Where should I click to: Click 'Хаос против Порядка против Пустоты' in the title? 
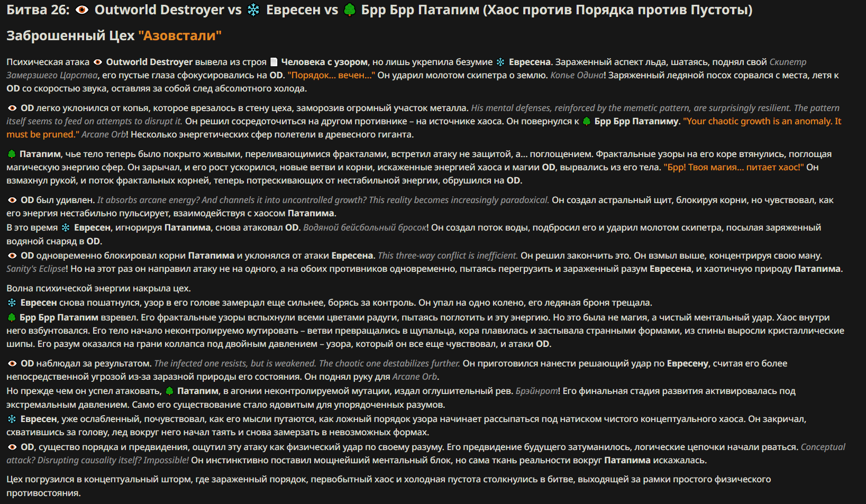point(617,10)
